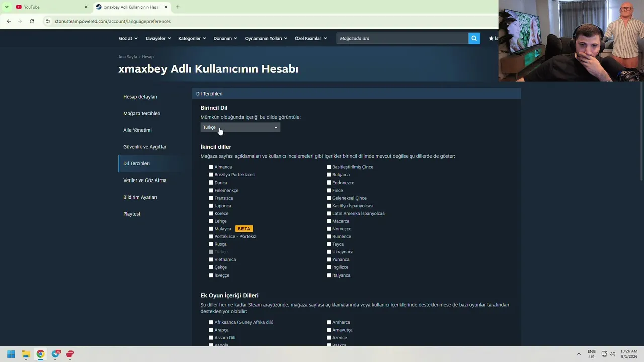Open the volume speaker icon in tray
644x362 pixels.
[612, 354]
